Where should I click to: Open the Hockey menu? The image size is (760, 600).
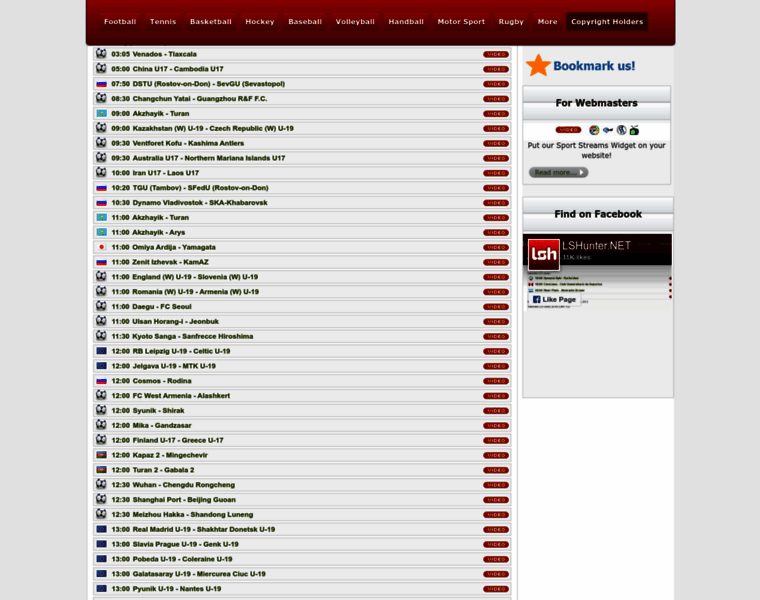(x=260, y=22)
